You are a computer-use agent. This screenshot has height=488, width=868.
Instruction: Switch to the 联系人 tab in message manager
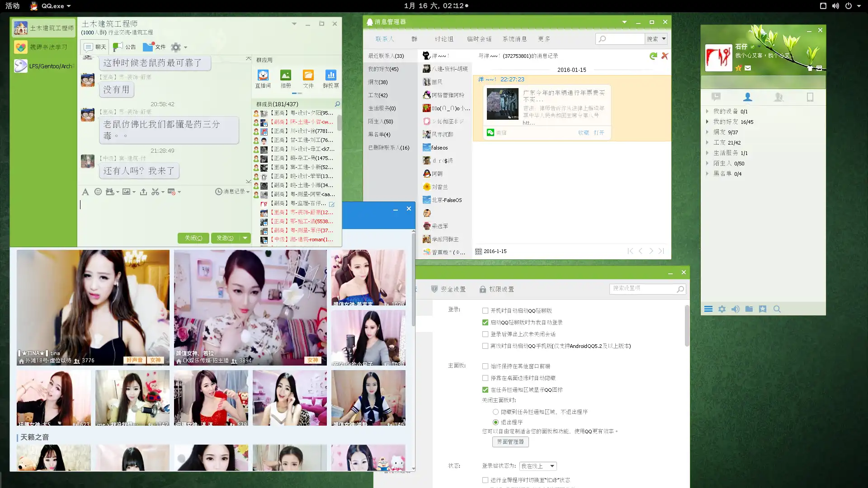click(385, 39)
